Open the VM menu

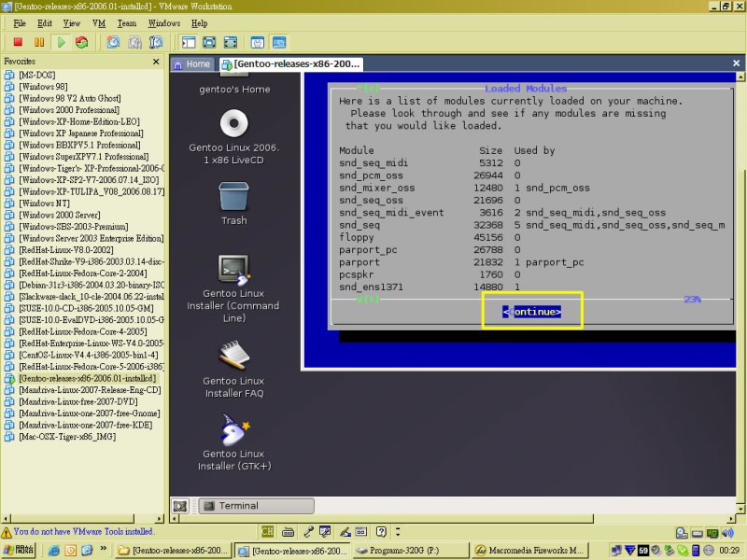pos(99,23)
